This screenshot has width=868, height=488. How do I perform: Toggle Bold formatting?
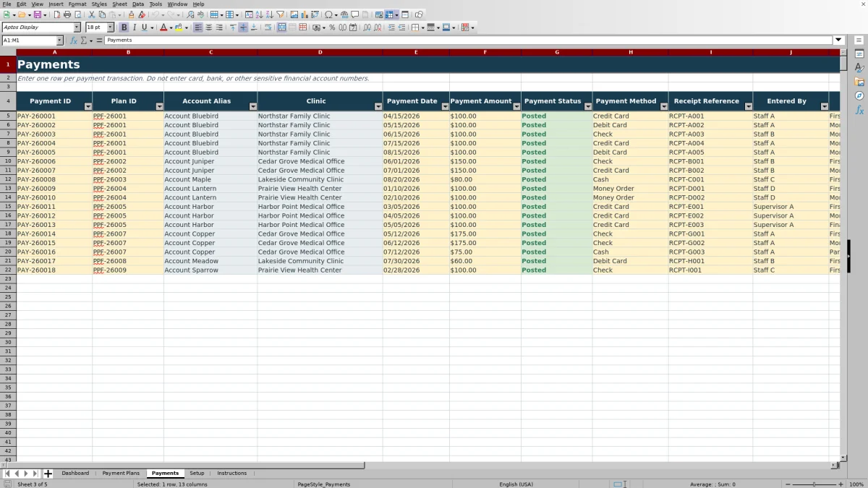pyautogui.click(x=124, y=27)
